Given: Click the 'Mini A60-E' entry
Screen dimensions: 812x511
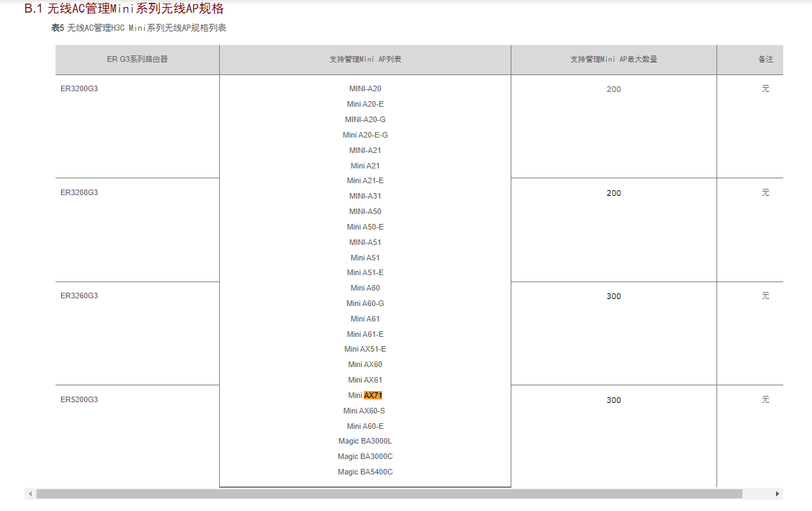Looking at the screenshot, I should pos(365,427).
